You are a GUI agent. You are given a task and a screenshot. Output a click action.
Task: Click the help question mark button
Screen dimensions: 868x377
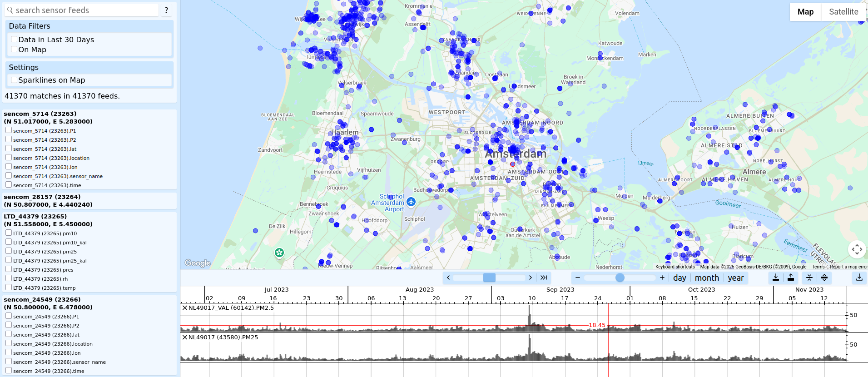coord(166,10)
